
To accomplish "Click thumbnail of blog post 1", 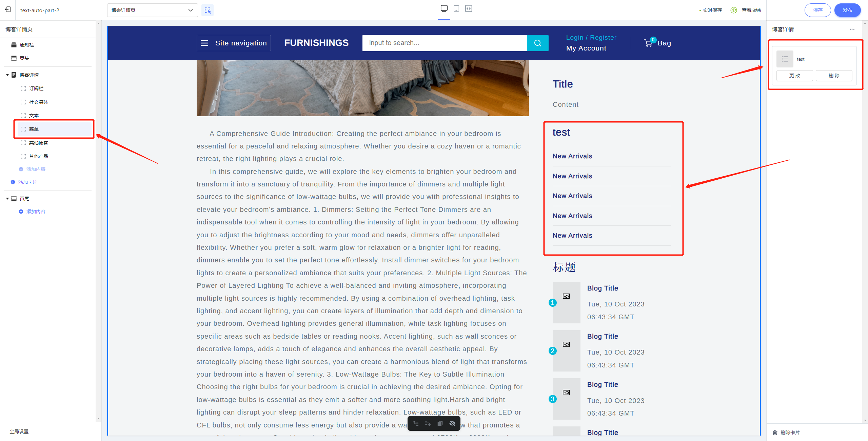I will tap(566, 303).
